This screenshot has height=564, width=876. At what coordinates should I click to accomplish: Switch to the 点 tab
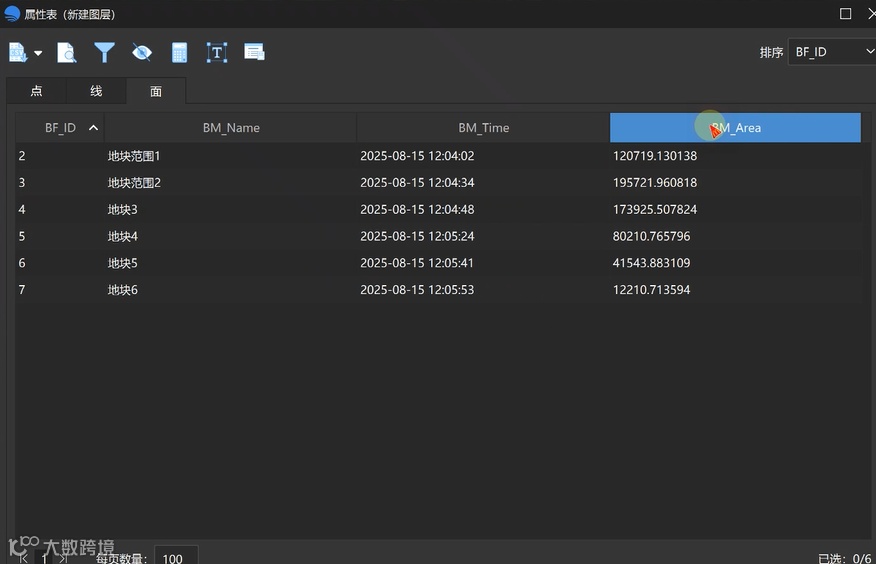(x=36, y=91)
